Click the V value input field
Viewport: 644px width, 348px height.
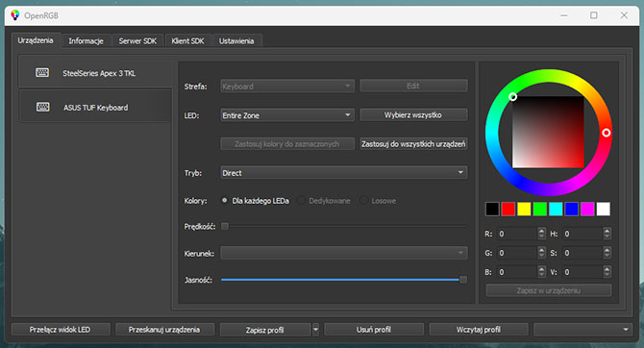[x=582, y=272]
